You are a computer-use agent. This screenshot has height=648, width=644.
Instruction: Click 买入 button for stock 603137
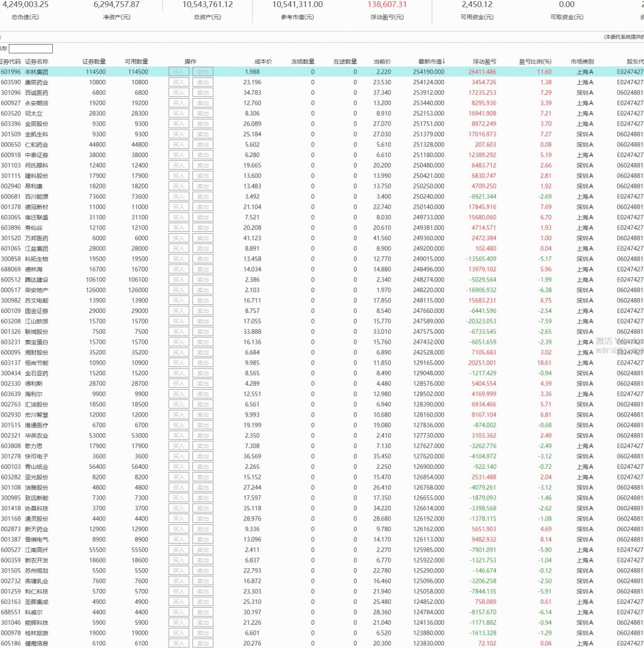179,363
